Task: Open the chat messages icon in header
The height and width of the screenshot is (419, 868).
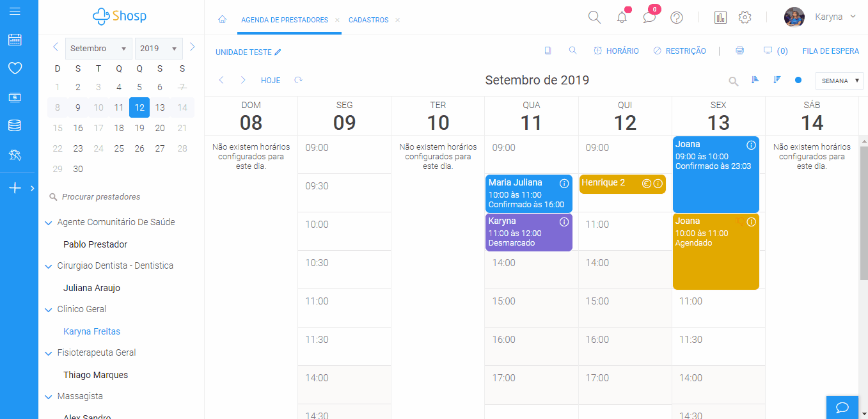Action: coord(649,18)
